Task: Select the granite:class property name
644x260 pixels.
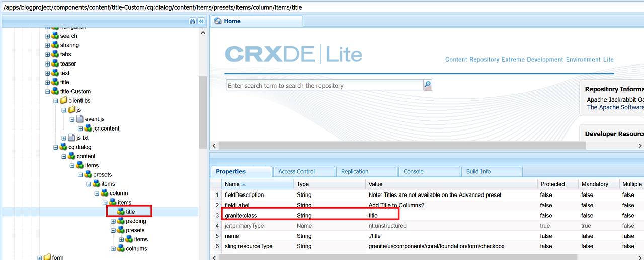Action: point(240,215)
